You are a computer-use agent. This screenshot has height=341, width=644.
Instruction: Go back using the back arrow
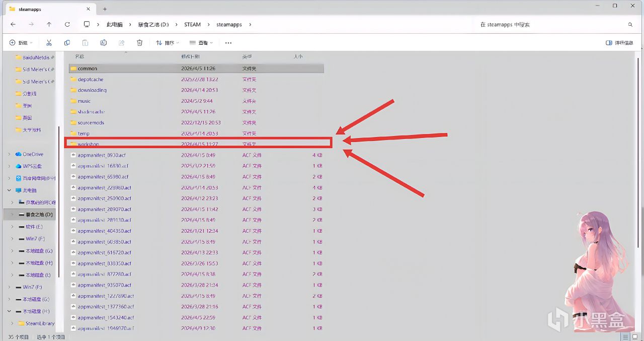click(13, 24)
